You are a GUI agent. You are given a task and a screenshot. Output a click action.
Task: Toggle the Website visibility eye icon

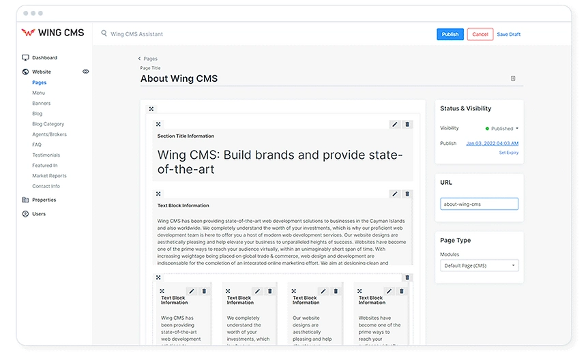(x=85, y=72)
